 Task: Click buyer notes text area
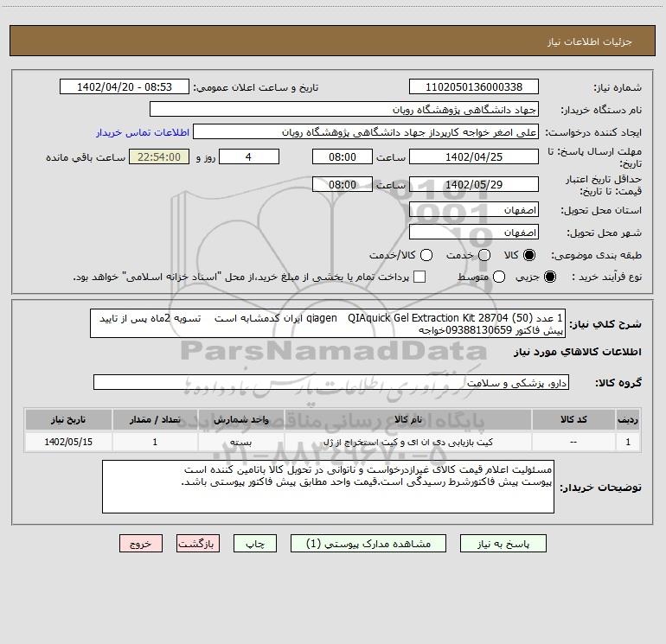point(328,487)
